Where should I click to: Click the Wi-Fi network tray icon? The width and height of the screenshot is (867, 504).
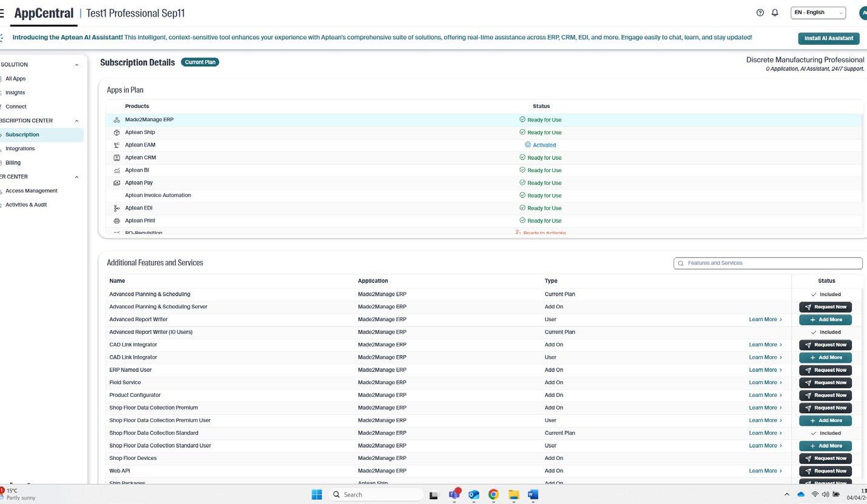[815, 495]
